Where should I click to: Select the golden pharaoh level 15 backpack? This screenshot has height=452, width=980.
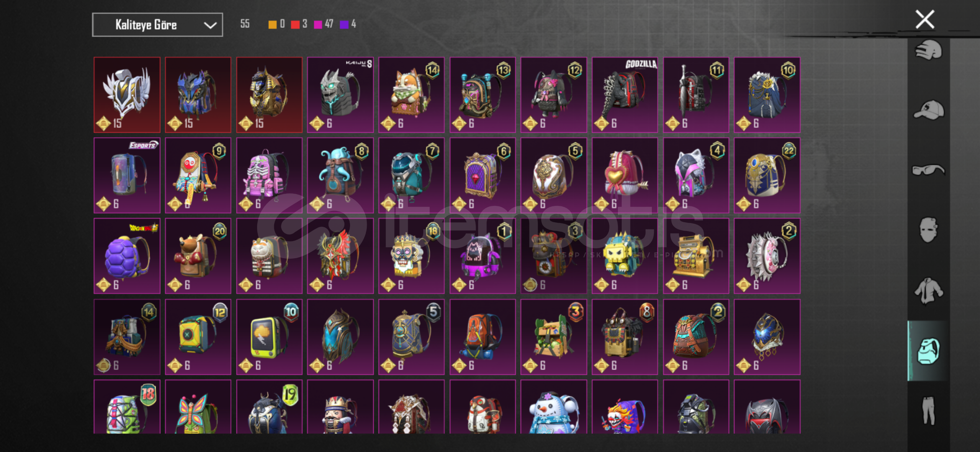(x=269, y=95)
